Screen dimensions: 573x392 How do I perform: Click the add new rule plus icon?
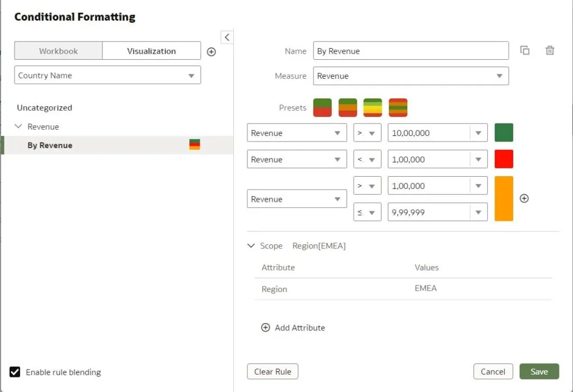pos(212,51)
